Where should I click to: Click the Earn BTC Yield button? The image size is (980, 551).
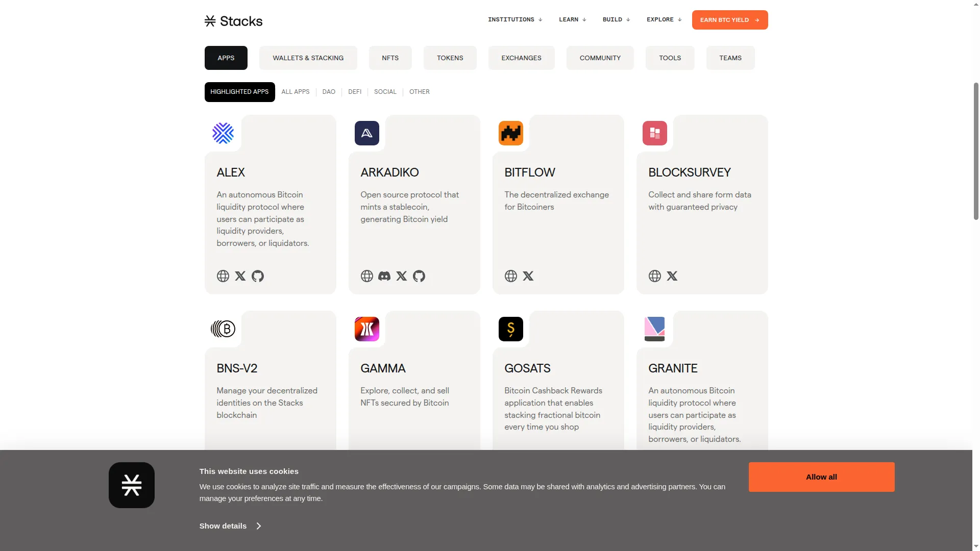coord(730,20)
